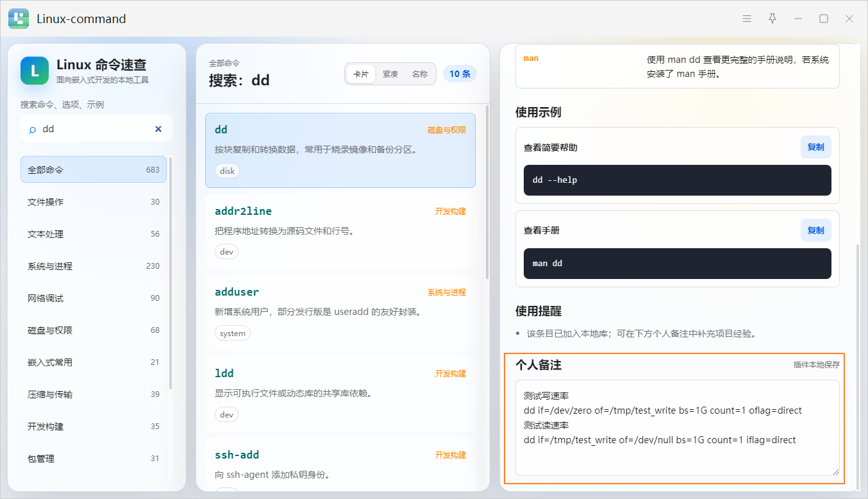This screenshot has width=868, height=499.
Task: Select the 磁盘与权限 category
Action: (94, 330)
